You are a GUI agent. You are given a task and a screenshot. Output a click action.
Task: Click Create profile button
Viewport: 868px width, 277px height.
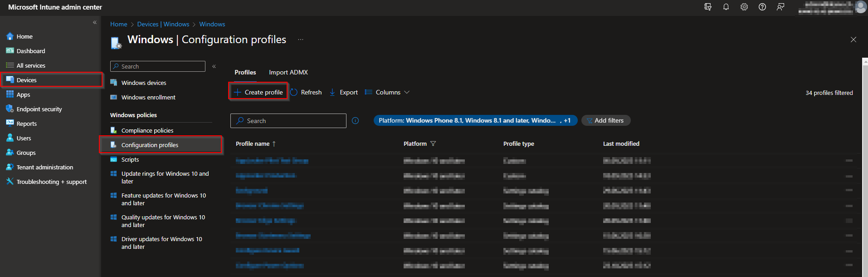coord(258,92)
